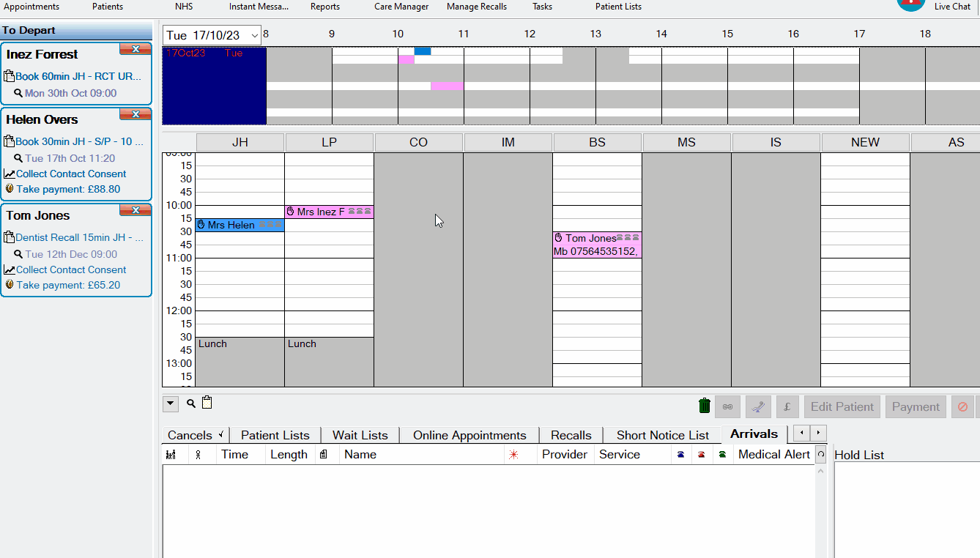Click coin icon beside Take payment £65.20

coord(10,285)
